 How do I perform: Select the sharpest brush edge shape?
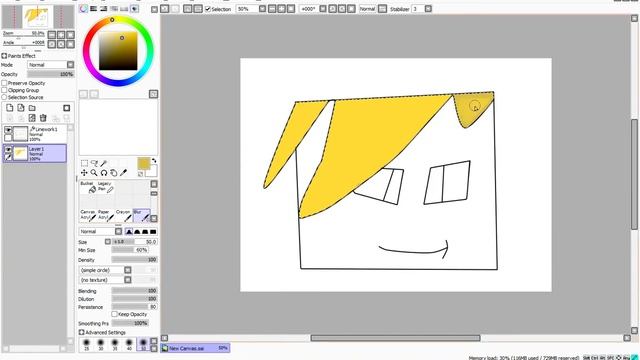tap(129, 232)
